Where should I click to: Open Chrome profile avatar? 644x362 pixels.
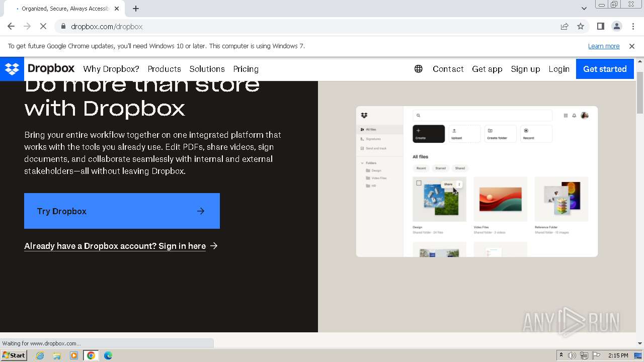point(616,26)
